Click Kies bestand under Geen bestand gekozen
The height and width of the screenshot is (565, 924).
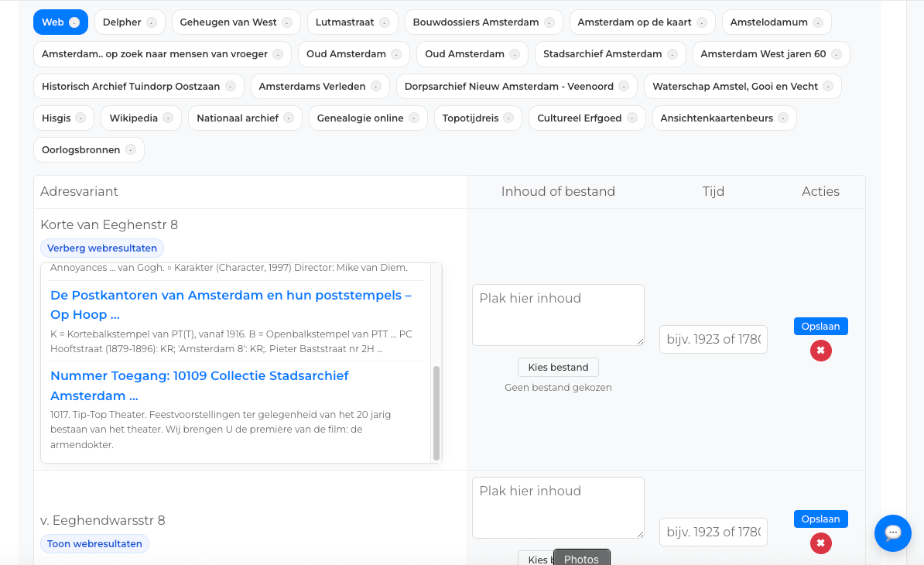tap(558, 368)
